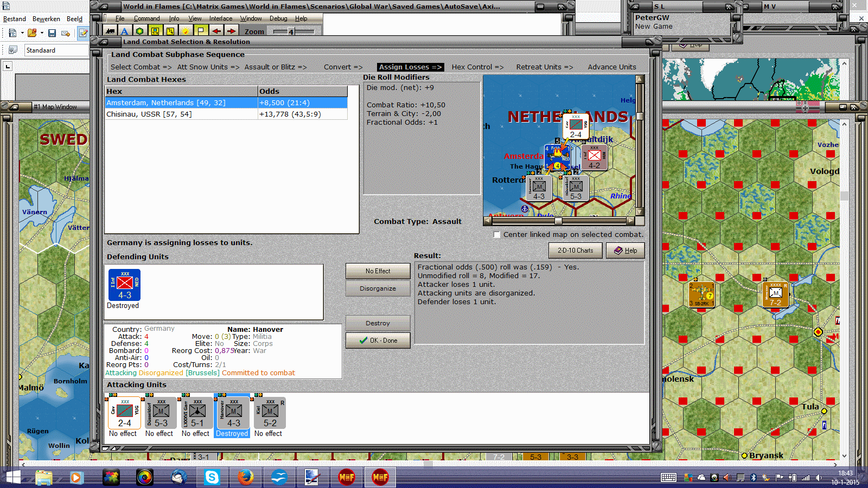Click the Assign Losses subphase label
Viewport: 868px width, 488px height.
click(410, 67)
